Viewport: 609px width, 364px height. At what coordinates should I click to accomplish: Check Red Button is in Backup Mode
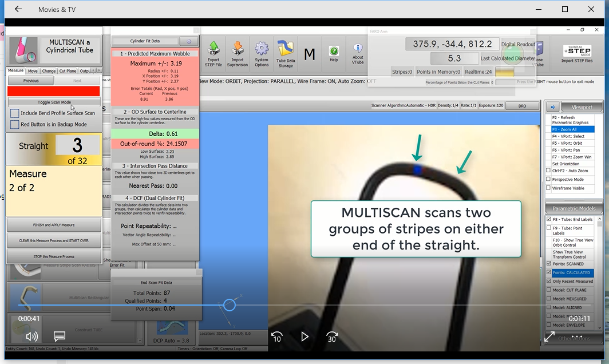click(x=15, y=124)
